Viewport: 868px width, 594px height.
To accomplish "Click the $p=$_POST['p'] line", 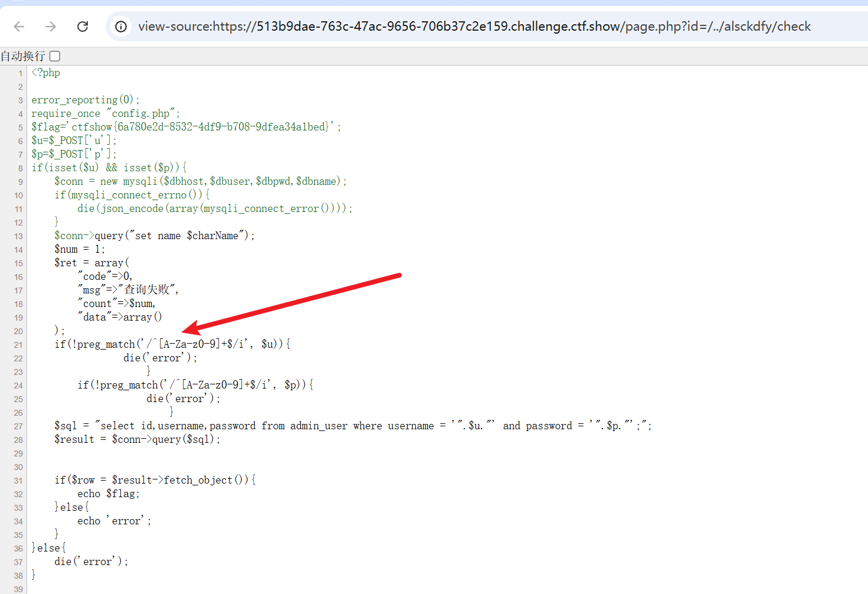I will point(74,154).
